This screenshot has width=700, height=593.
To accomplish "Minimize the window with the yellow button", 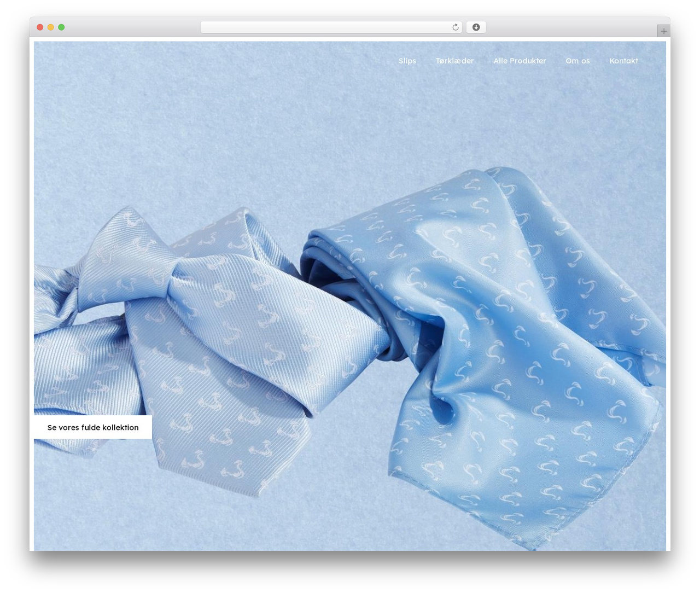I will (50, 27).
